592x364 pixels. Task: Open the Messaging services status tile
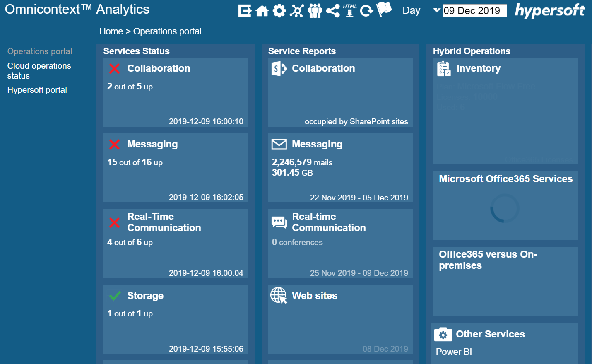click(176, 168)
